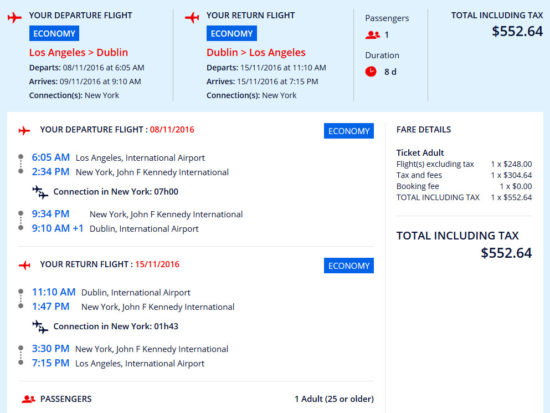Screen dimensions: 550x413
Task: Click the red passengers icon in summary header
Action: pyautogui.click(x=372, y=35)
